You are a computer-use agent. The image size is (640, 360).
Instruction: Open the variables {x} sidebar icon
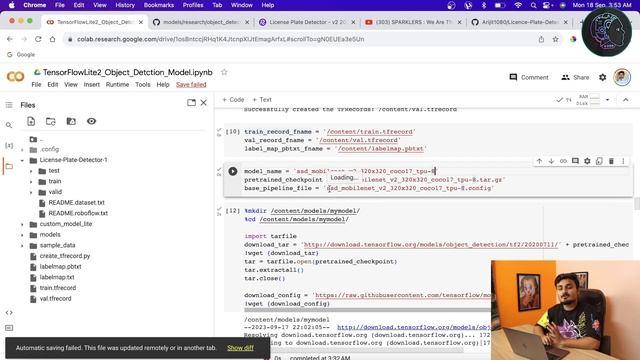coord(9,145)
